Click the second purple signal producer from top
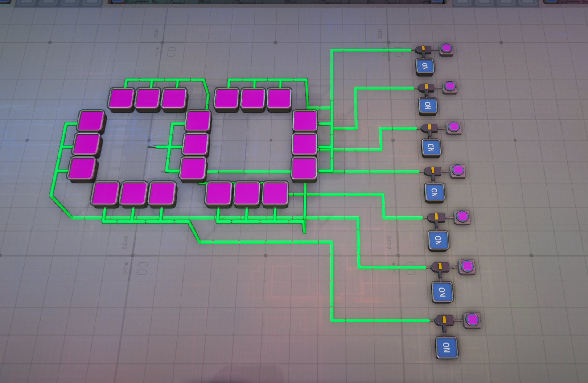This screenshot has width=588, height=383. 450,87
